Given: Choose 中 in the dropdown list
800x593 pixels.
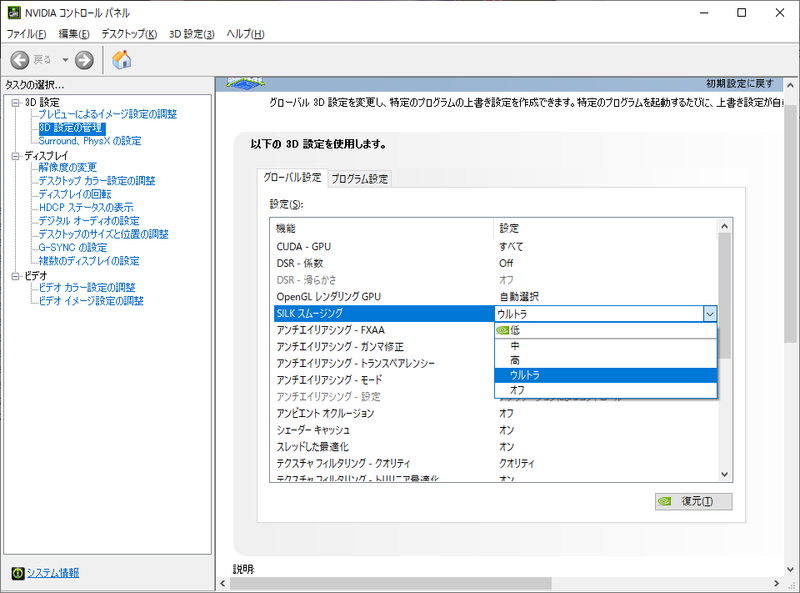Looking at the screenshot, I should (606, 345).
